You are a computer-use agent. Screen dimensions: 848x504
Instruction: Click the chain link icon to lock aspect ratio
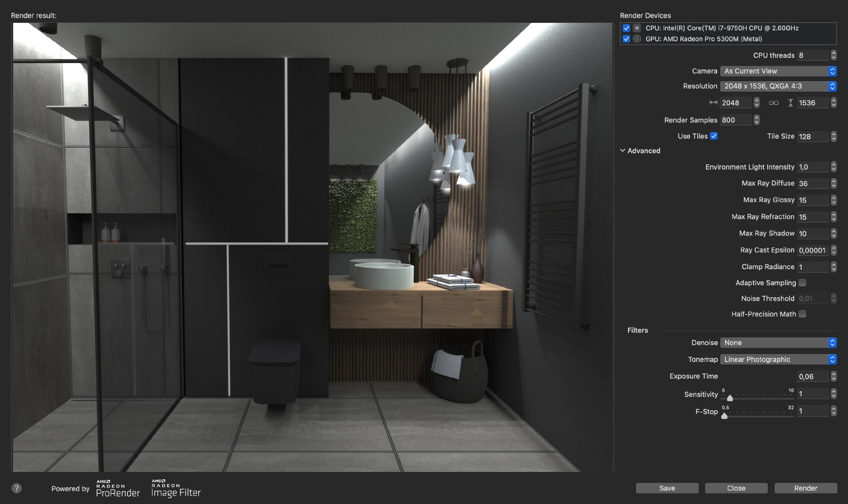point(774,103)
